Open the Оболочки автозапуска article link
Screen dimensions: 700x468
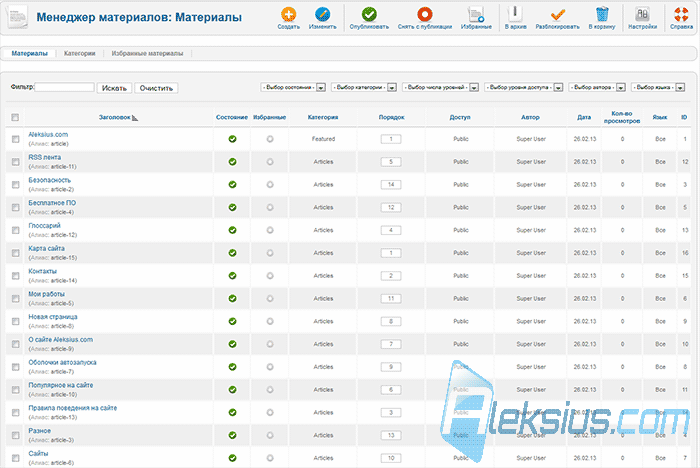62,362
